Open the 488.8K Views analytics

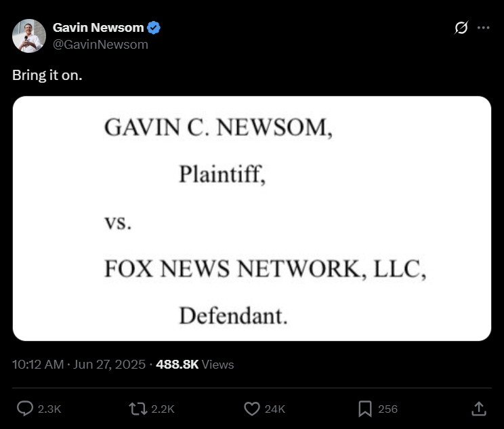(x=194, y=364)
